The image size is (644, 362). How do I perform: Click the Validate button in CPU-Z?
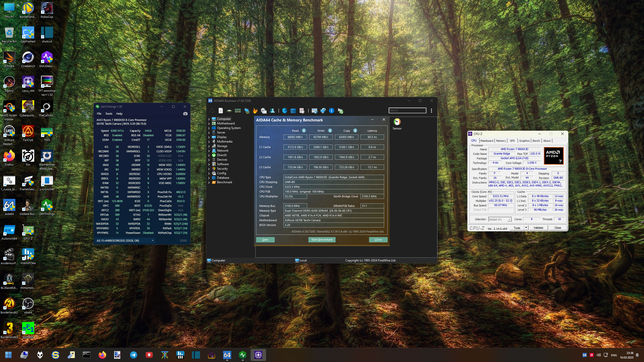(538, 228)
